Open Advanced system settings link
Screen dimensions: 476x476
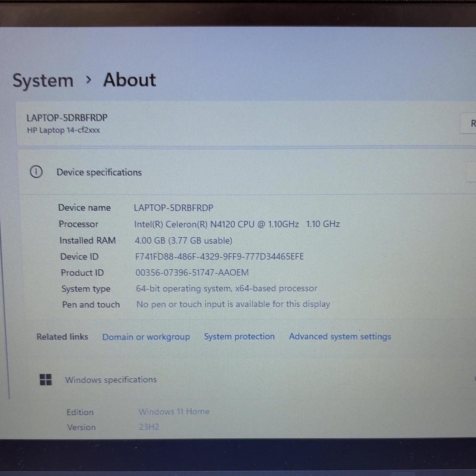(x=340, y=336)
